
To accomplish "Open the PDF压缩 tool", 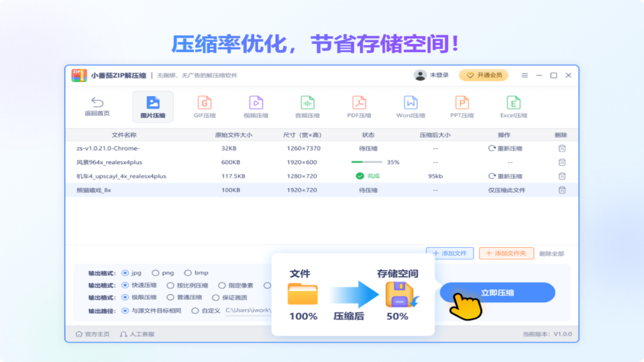I will pos(359,106).
